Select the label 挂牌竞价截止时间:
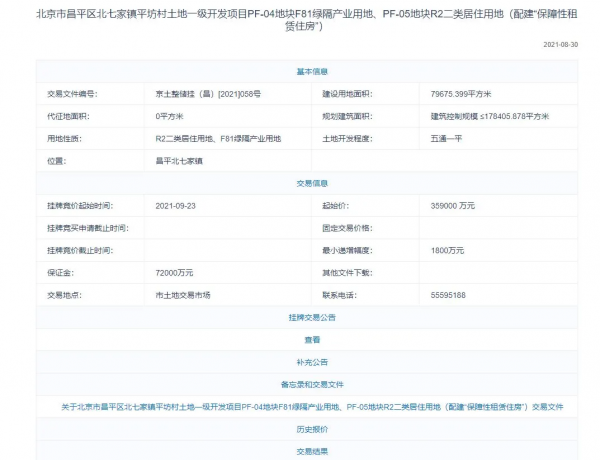Screen dimensions: 600x460 coord(80,251)
